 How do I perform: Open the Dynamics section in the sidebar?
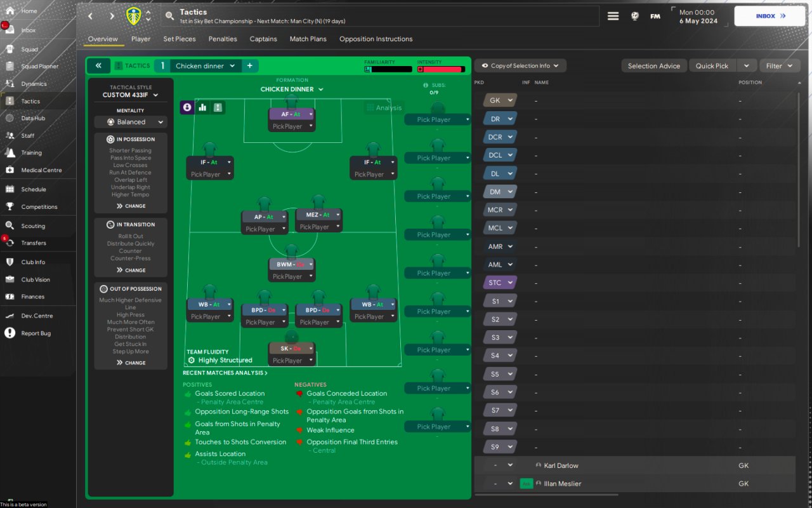33,83
